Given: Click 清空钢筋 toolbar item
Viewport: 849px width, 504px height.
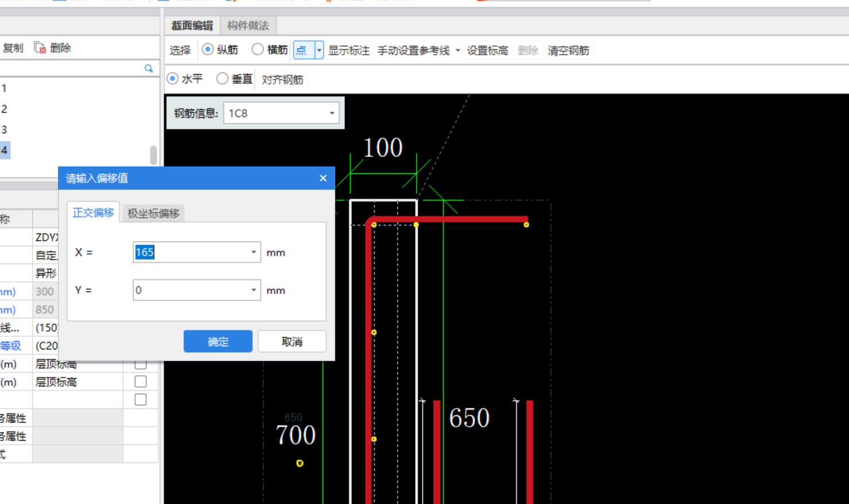Looking at the screenshot, I should [x=568, y=51].
